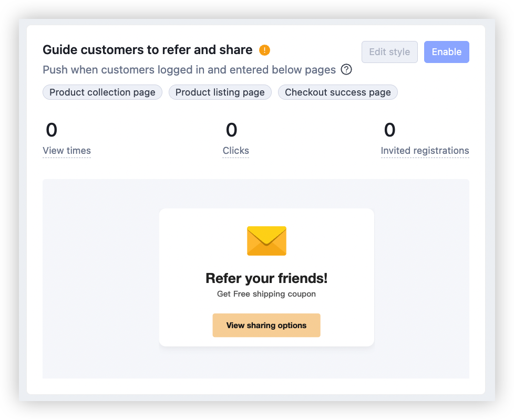Click the View sharing options button
Viewport: 514px width, 420px height.
(266, 325)
